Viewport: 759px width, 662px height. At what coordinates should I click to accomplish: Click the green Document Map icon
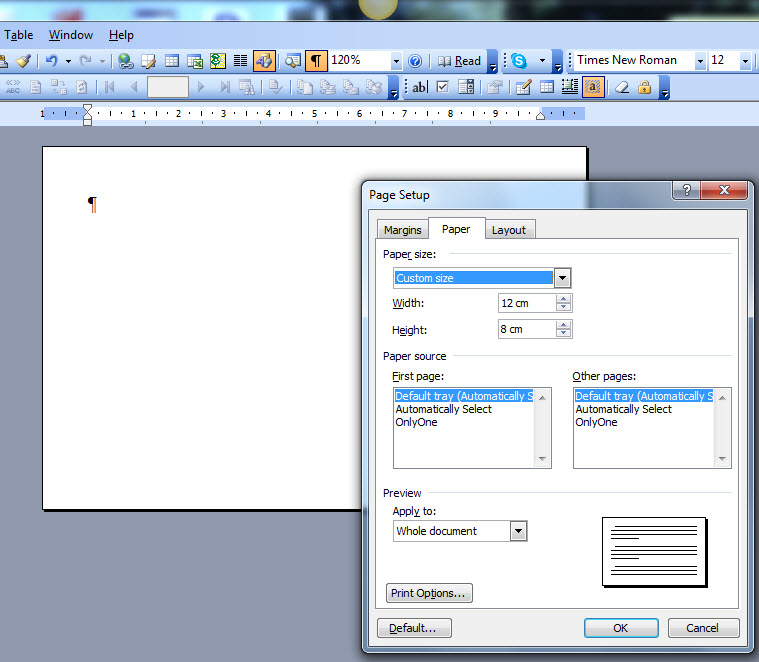(x=218, y=61)
